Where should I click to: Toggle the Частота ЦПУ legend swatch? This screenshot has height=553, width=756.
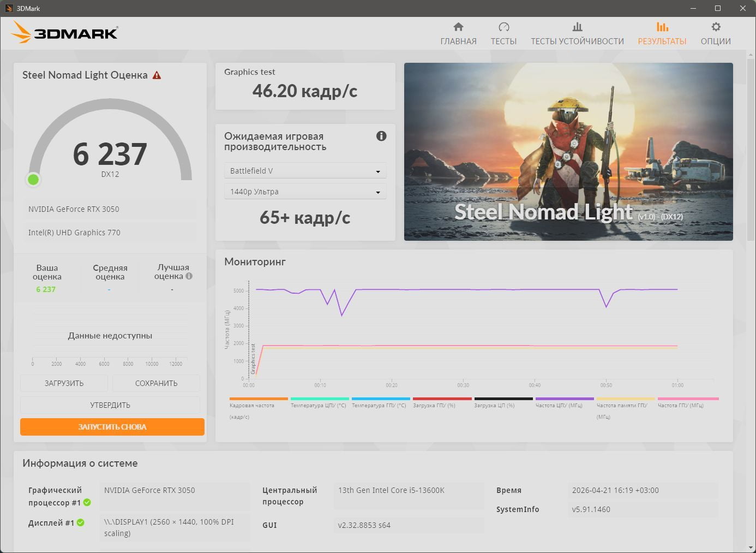pos(565,399)
